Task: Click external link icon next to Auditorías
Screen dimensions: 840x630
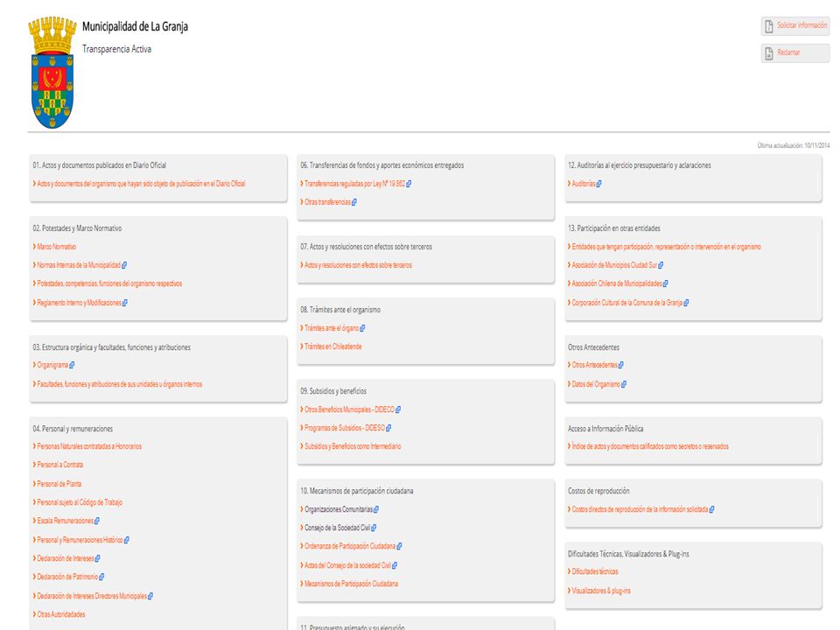Action: coord(598,184)
